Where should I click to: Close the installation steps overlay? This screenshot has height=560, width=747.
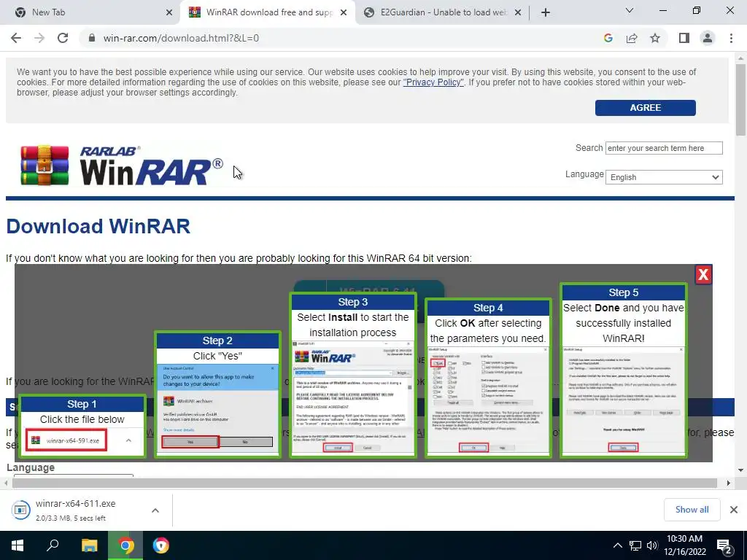703,274
